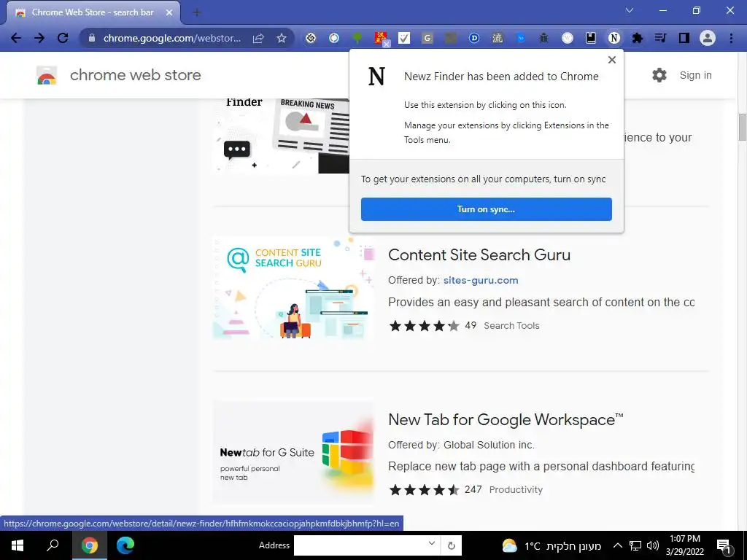This screenshot has width=747, height=560.
Task: Open the user profile avatar menu
Action: pyautogui.click(x=708, y=38)
